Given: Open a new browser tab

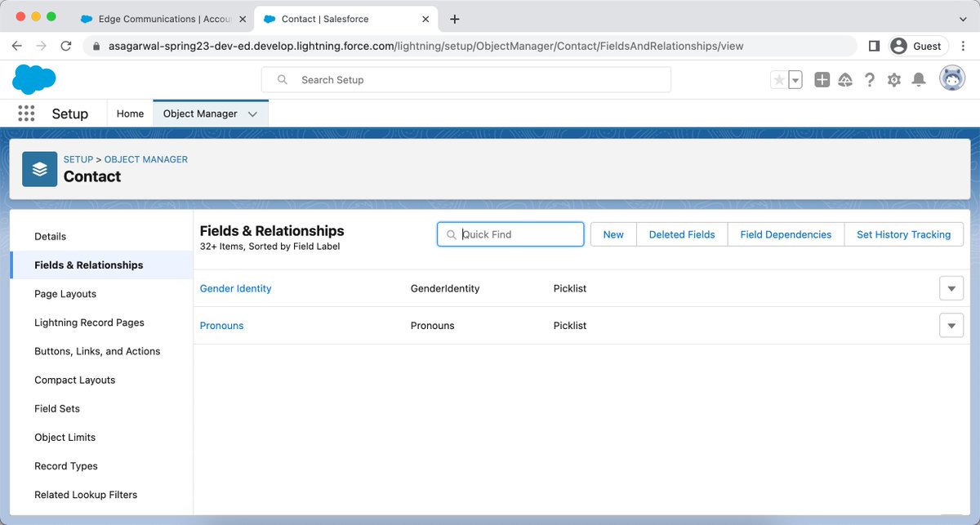Looking at the screenshot, I should 455,19.
